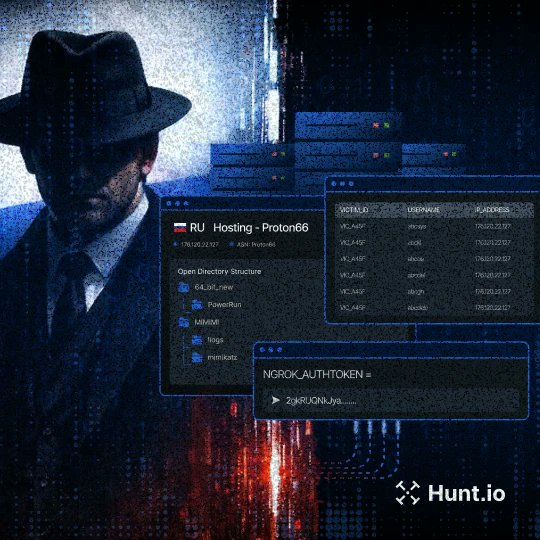Viewport: 540px width, 540px height.
Task: Select the '64_bit_new' folder name
Action: point(214,287)
